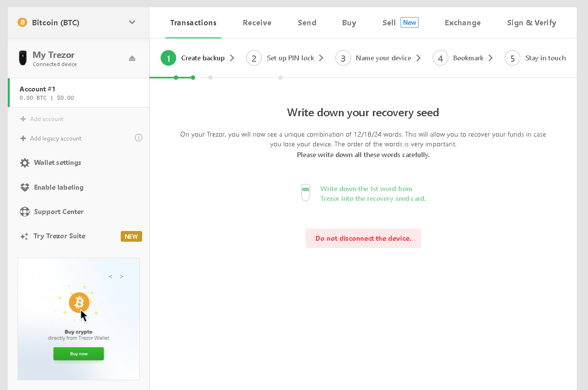Switch to the Transactions tab
Viewport: 588px width, 390px height.
193,23
